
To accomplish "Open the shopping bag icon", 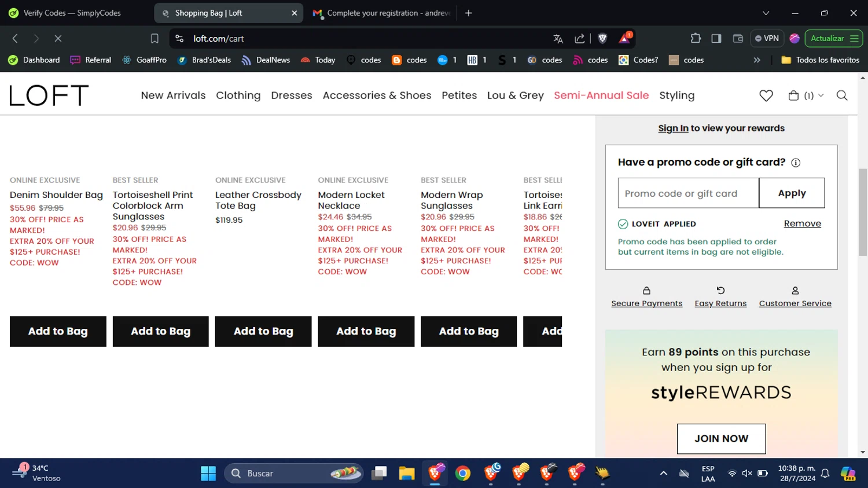I will pyautogui.click(x=793, y=96).
